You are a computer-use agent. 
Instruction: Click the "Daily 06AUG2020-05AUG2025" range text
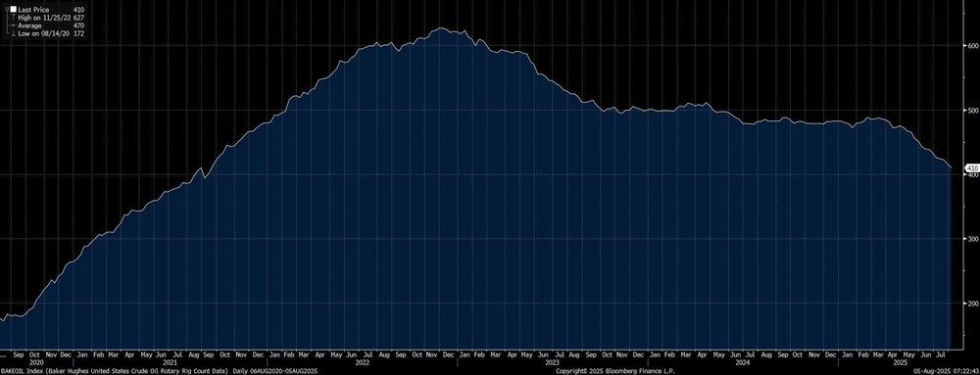click(x=275, y=371)
